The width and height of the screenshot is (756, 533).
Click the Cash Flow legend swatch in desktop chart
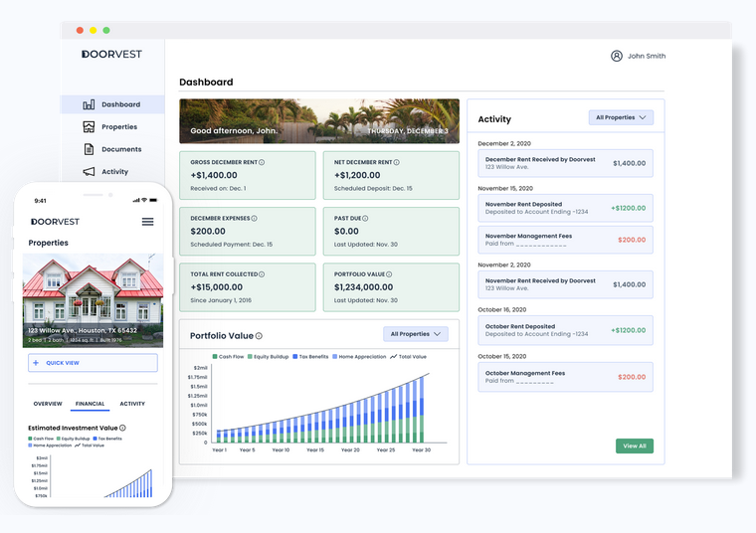(x=215, y=357)
